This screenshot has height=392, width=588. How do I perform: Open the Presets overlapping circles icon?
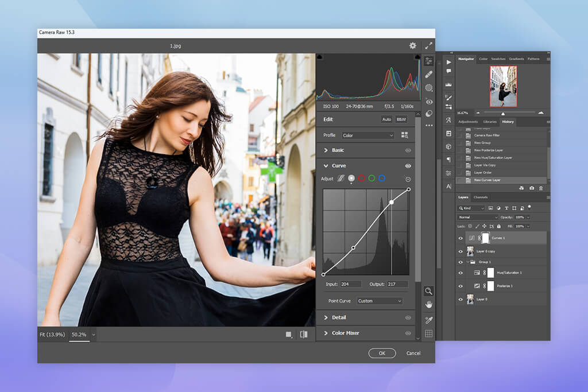click(429, 114)
